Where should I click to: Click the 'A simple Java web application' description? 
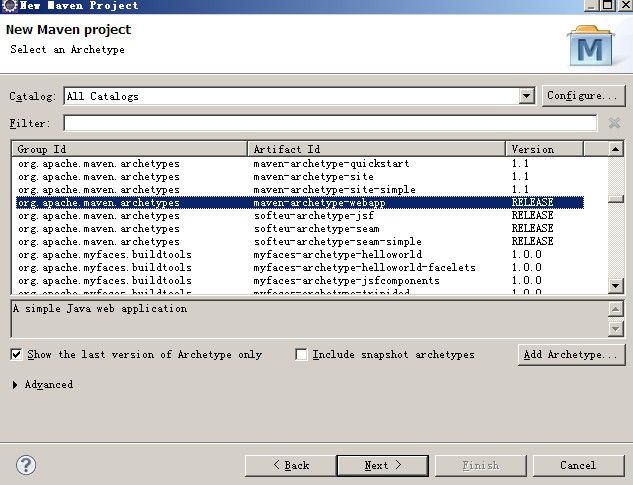100,309
